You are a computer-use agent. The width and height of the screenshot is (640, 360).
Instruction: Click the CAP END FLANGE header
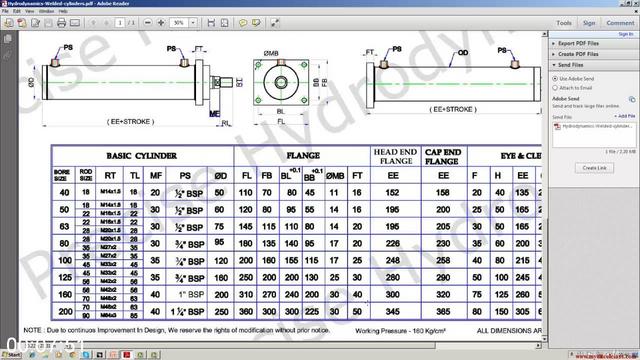tap(443, 157)
